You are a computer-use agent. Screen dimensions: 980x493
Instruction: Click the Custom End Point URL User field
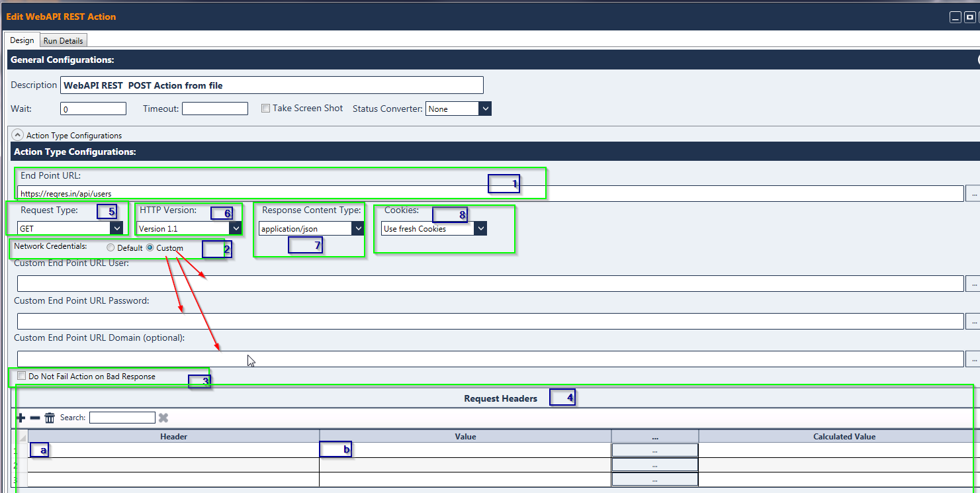[x=490, y=283]
